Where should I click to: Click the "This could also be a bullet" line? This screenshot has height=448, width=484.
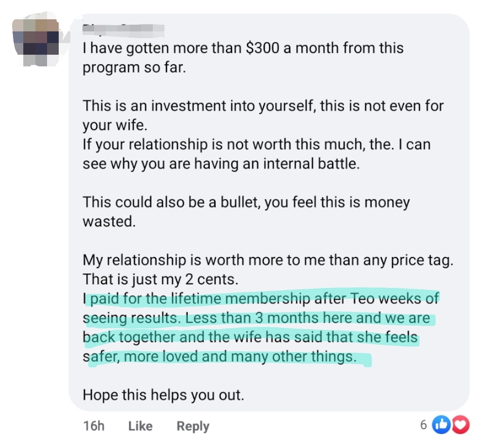[x=246, y=203]
